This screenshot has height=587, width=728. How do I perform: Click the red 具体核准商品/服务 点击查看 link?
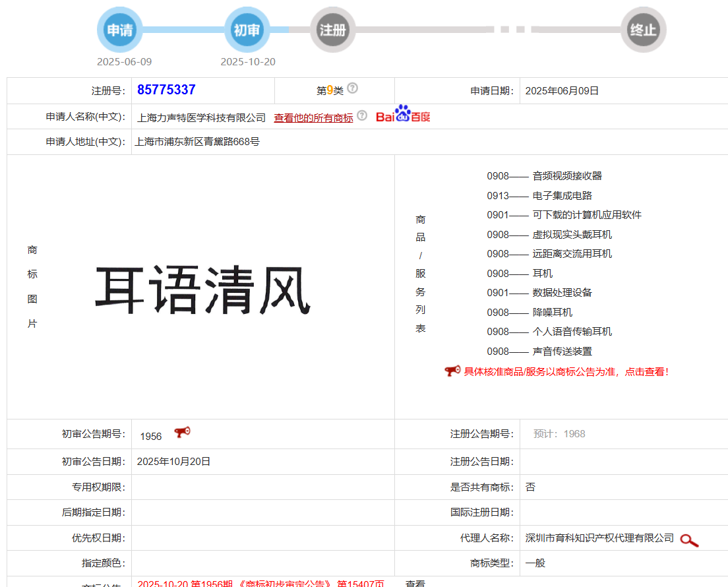point(566,372)
